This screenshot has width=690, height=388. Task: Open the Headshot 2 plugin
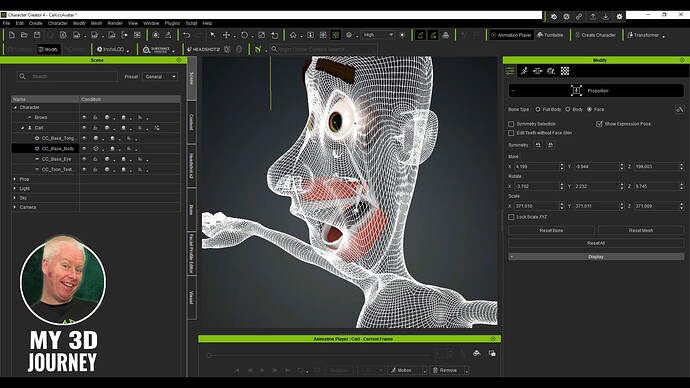pyautogui.click(x=203, y=49)
